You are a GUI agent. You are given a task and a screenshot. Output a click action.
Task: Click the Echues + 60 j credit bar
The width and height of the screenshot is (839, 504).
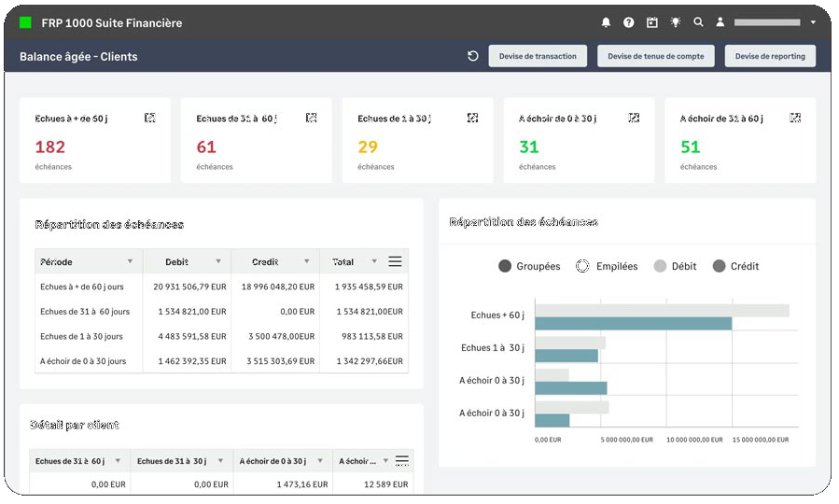633,324
